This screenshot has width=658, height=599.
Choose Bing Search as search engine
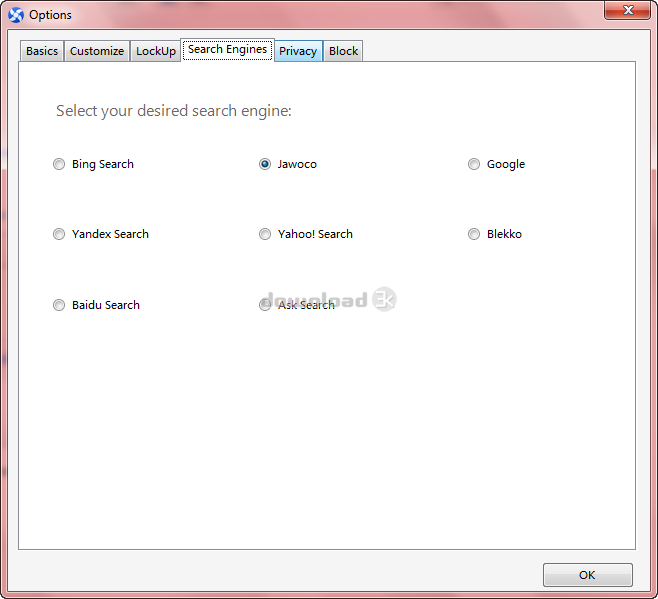point(59,165)
